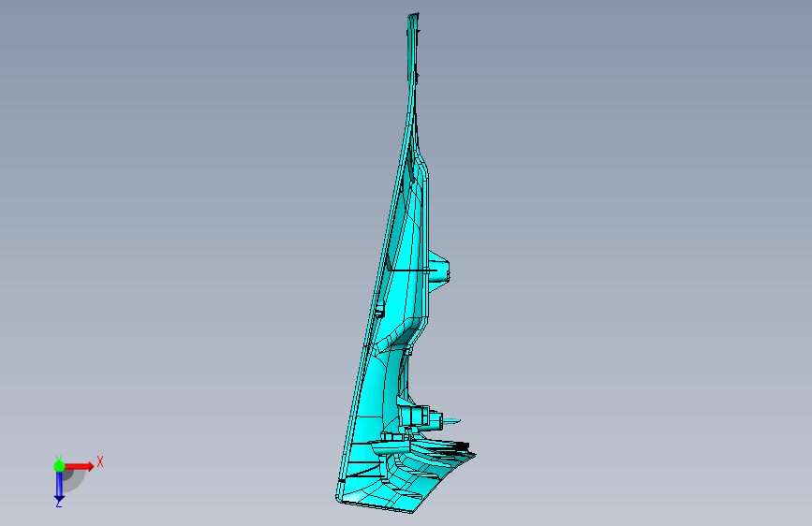
Task: Click the blue Z axis arrow of triad
Action: tap(59, 486)
